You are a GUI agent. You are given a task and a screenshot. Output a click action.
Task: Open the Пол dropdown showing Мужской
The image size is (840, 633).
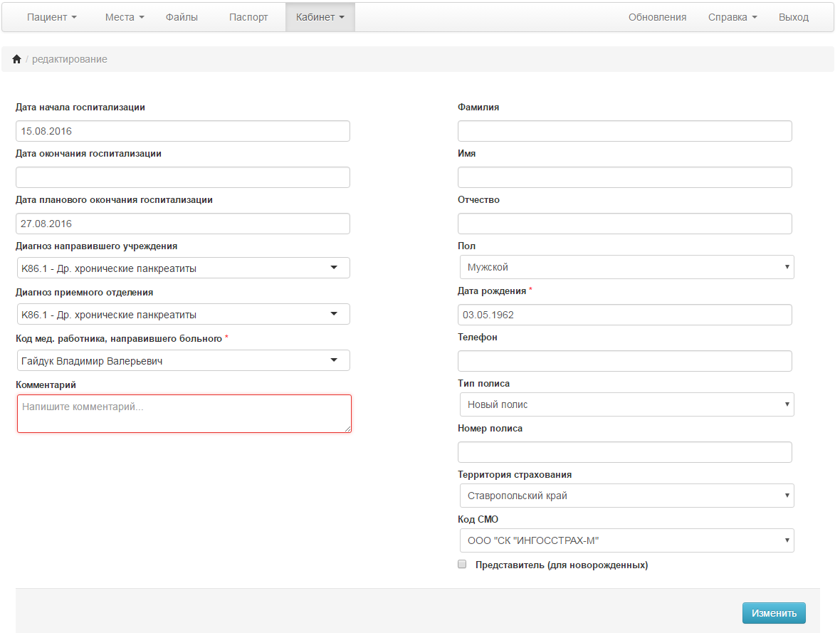[x=626, y=267]
